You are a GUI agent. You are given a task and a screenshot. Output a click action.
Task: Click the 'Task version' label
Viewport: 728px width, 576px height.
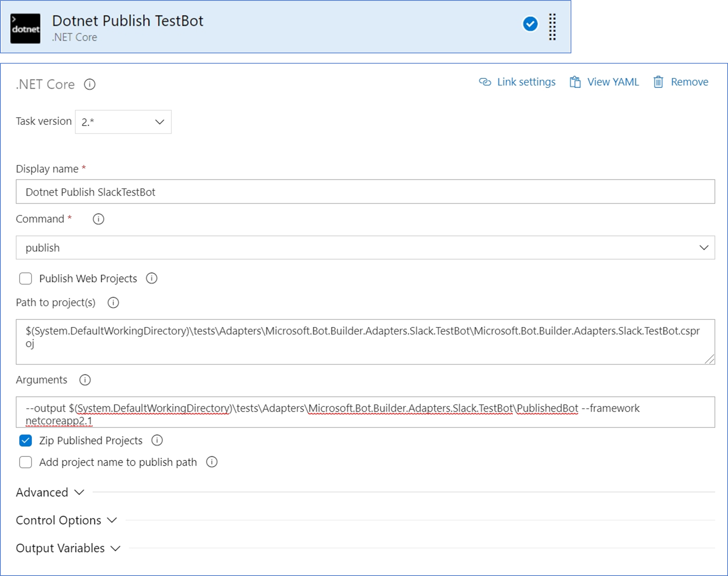(44, 121)
